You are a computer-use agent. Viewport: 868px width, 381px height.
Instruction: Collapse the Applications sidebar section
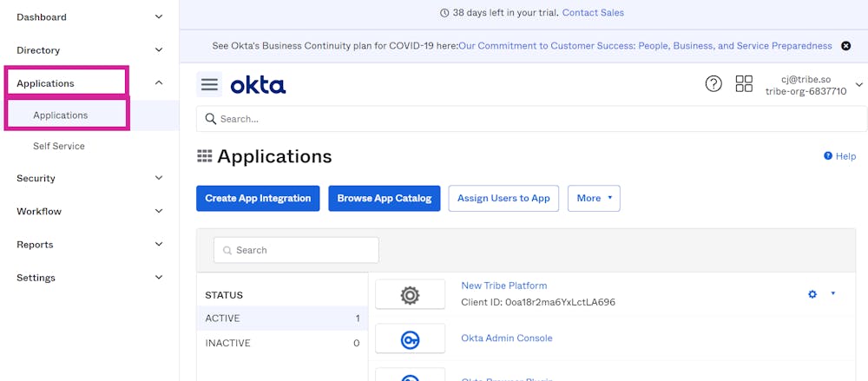tap(158, 83)
